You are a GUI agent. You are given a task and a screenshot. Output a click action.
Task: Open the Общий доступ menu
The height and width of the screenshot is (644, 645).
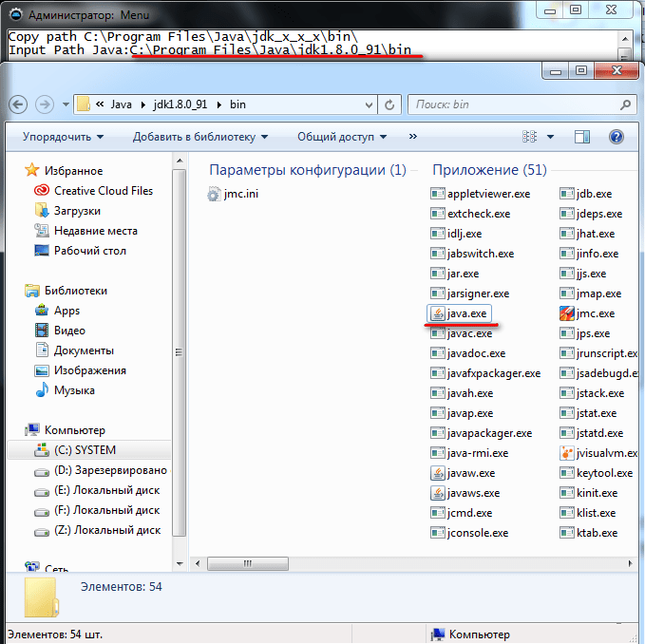tap(342, 137)
